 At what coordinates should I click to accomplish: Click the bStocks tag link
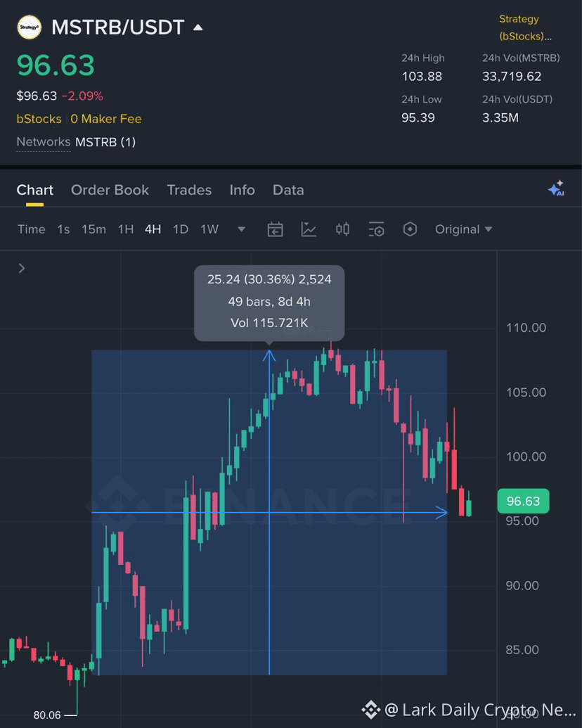point(39,119)
